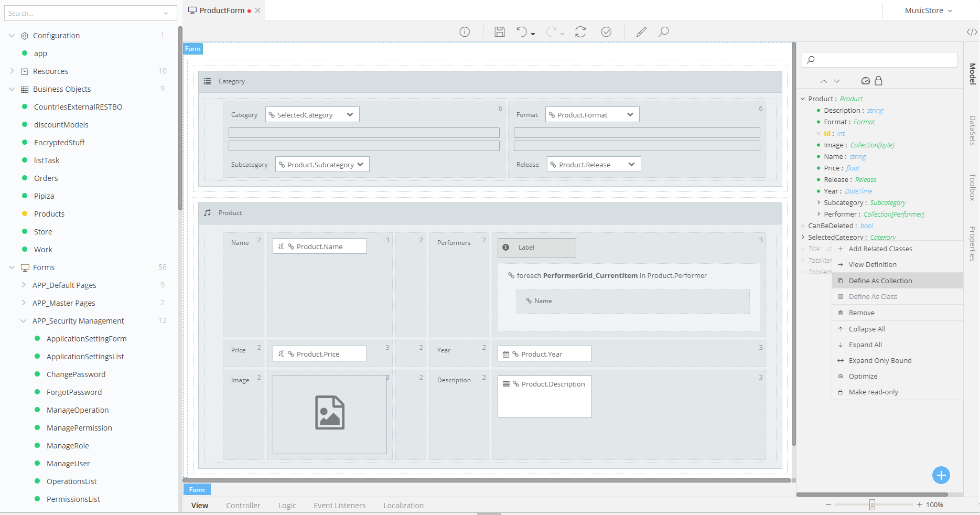Open the MusicStore application dropdown
Image resolution: width=980 pixels, height=515 pixels.
[928, 10]
